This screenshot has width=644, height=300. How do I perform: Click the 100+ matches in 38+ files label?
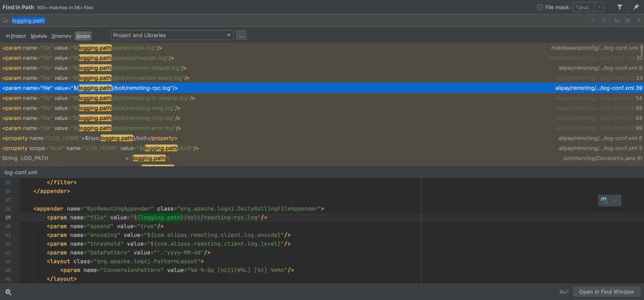(x=66, y=7)
